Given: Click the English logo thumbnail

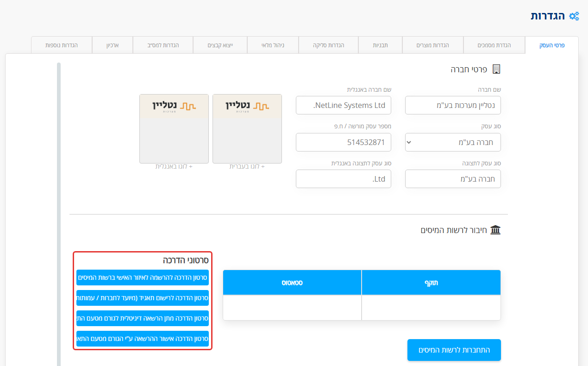Looking at the screenshot, I should point(174,129).
